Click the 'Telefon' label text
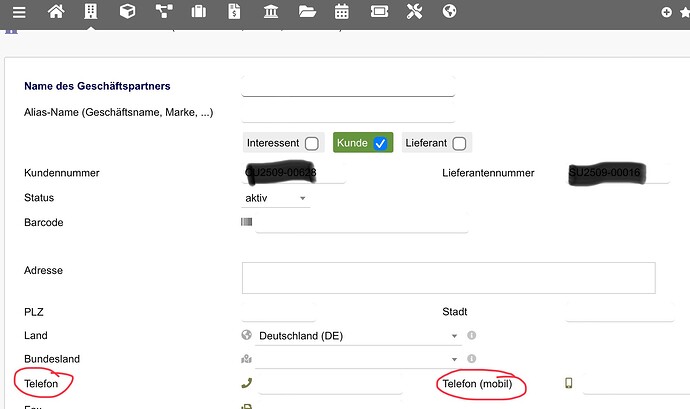690x409 pixels. point(41,384)
